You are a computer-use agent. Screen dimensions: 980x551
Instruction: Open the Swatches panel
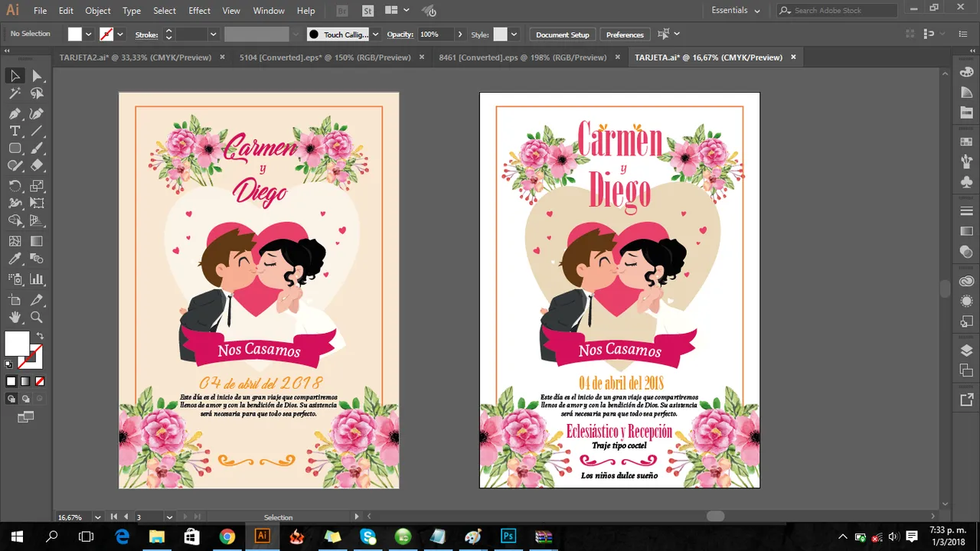(x=966, y=142)
